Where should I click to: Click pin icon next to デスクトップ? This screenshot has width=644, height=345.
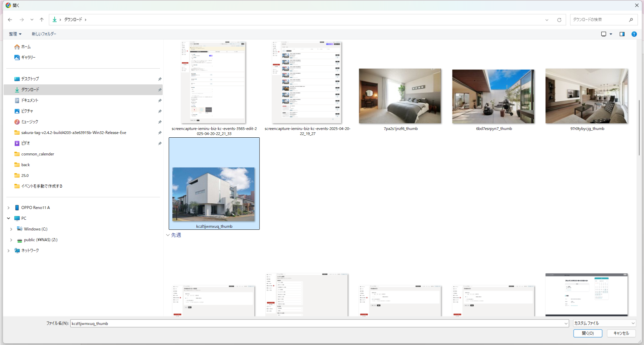point(160,79)
